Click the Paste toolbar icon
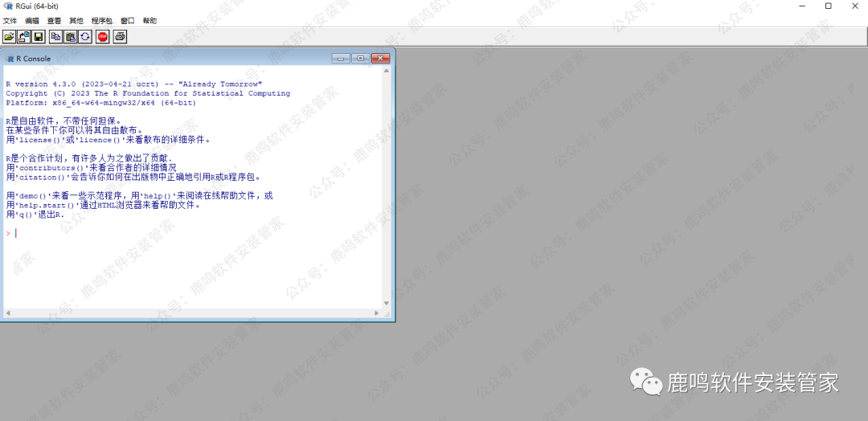Screen dimensions: 868x421 tap(70, 36)
